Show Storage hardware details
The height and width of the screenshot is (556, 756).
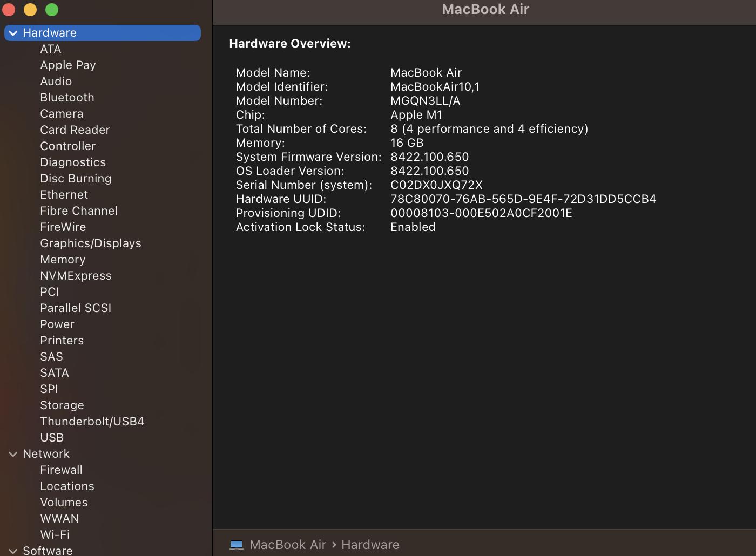62,405
